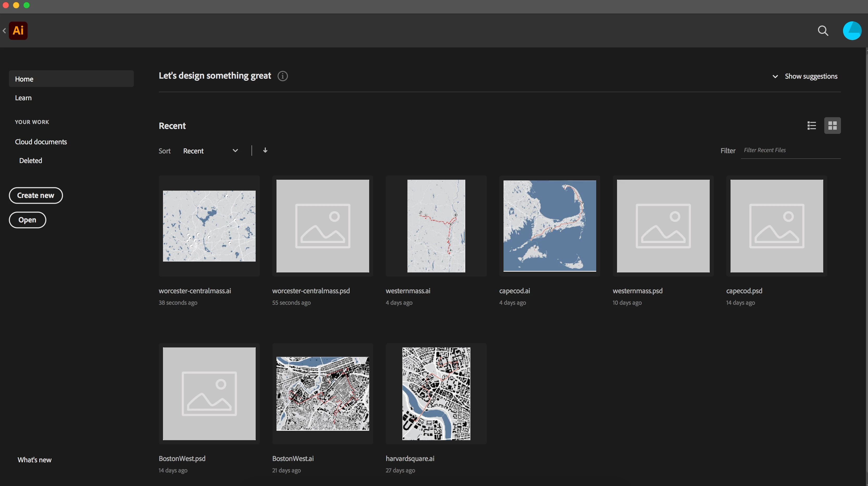Open Cloud documents
The image size is (868, 486).
(41, 142)
